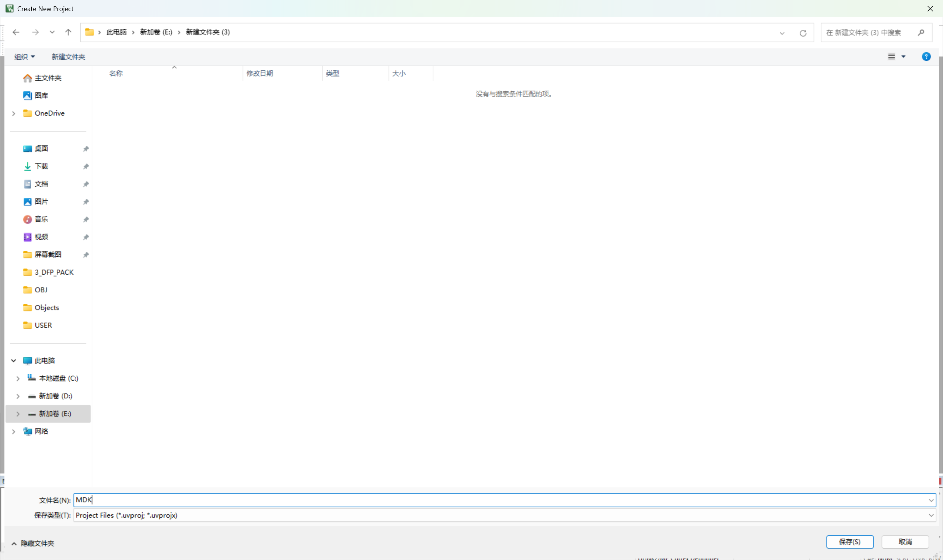This screenshot has width=943, height=560.
Task: Expand the OneDrive tree node
Action: click(x=14, y=113)
